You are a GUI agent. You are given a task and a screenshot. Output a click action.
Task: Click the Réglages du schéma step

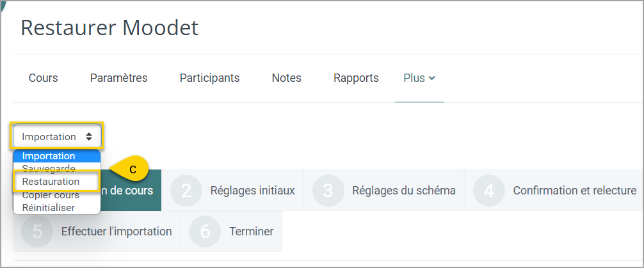403,191
